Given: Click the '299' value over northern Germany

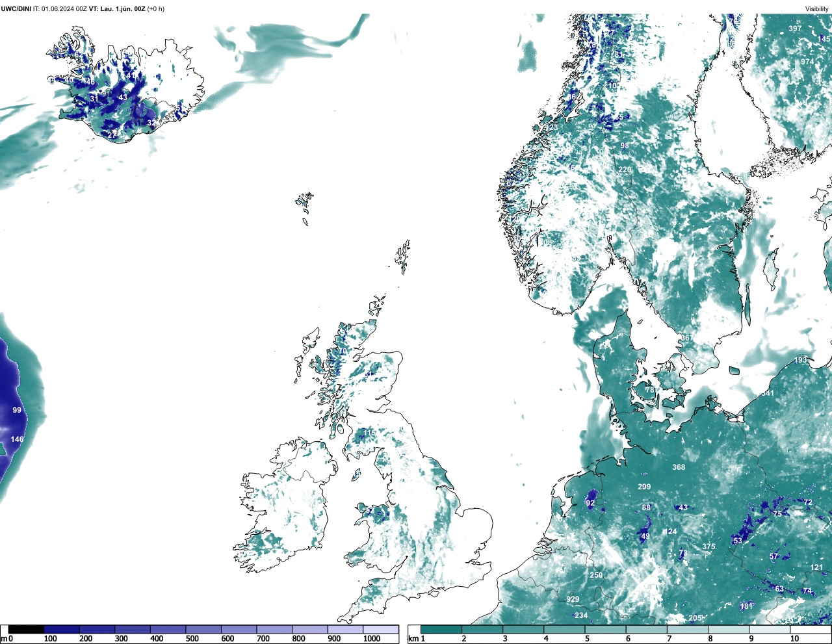Looking at the screenshot, I should point(644,487).
